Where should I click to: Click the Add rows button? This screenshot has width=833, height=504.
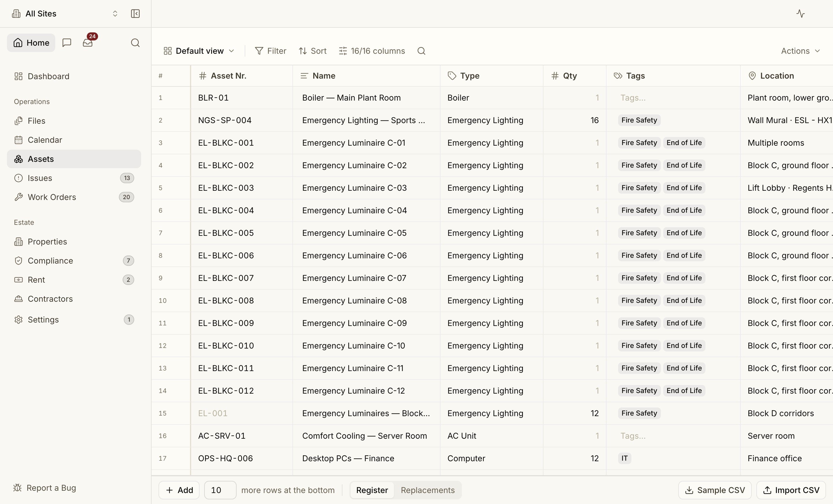pos(179,490)
